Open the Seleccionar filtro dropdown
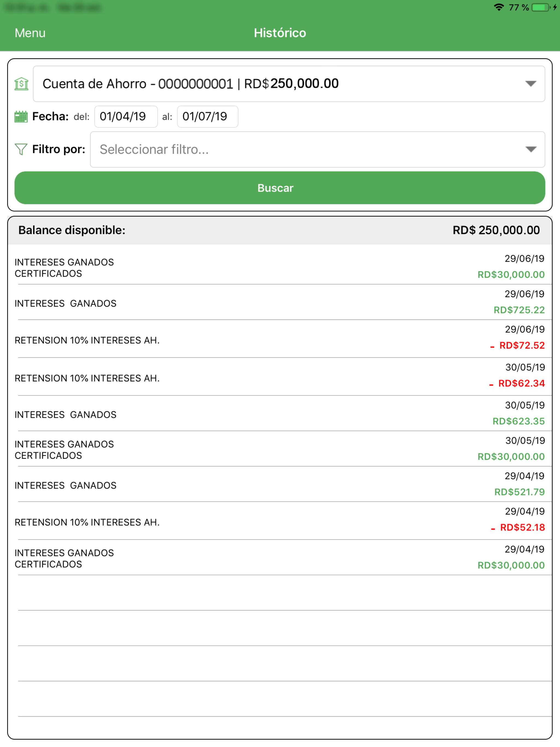560x747 pixels. point(317,149)
